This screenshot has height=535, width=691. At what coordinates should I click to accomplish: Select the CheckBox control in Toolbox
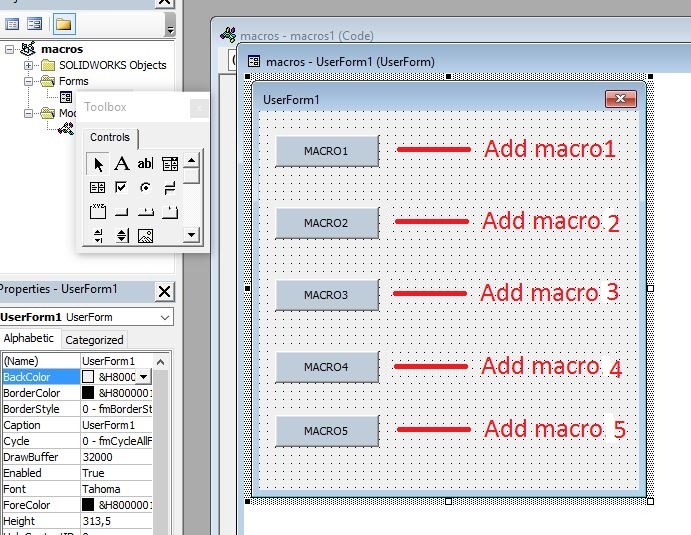click(x=121, y=188)
